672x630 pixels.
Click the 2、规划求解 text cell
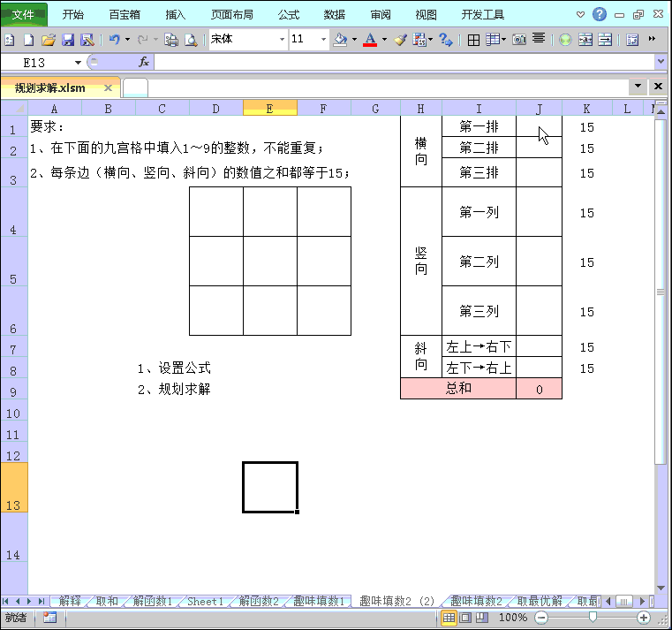[174, 389]
